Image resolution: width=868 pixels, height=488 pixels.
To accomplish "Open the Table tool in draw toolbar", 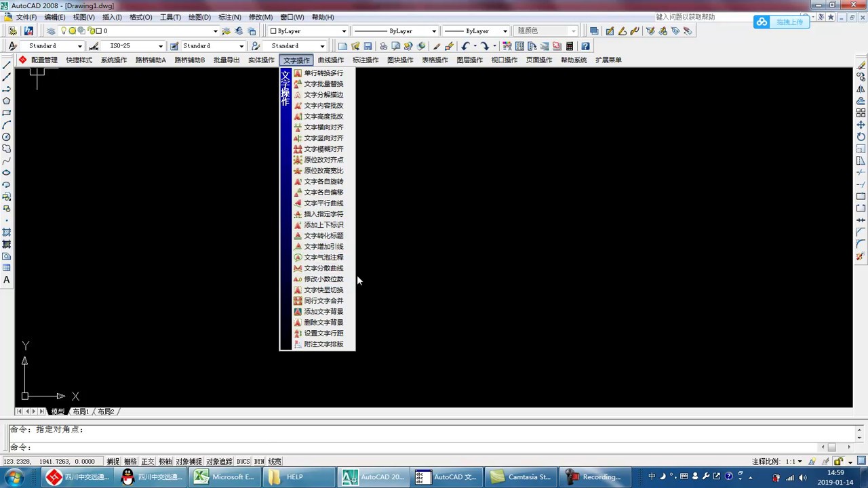I will (x=7, y=268).
